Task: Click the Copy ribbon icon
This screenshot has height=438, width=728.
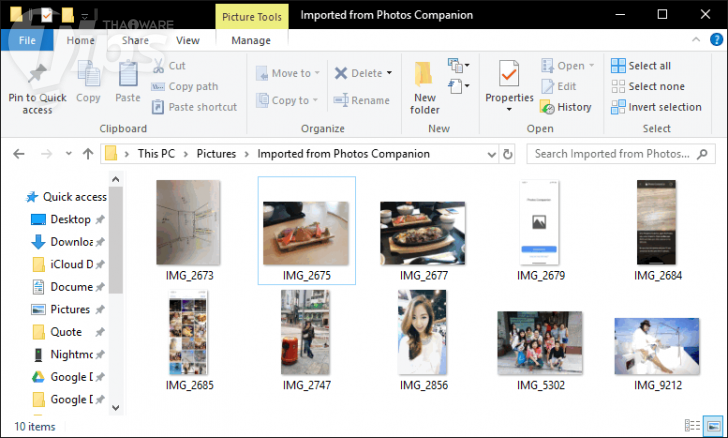Action: pyautogui.click(x=88, y=74)
